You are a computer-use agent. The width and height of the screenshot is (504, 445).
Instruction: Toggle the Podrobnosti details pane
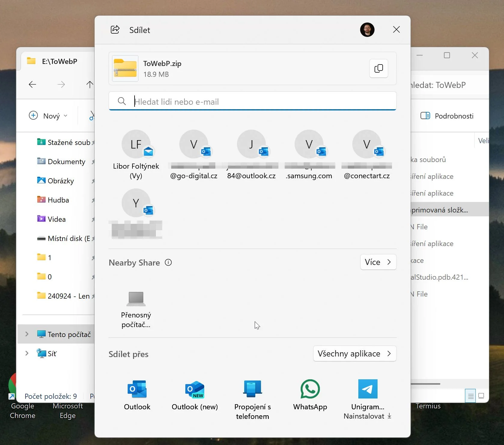point(447,116)
